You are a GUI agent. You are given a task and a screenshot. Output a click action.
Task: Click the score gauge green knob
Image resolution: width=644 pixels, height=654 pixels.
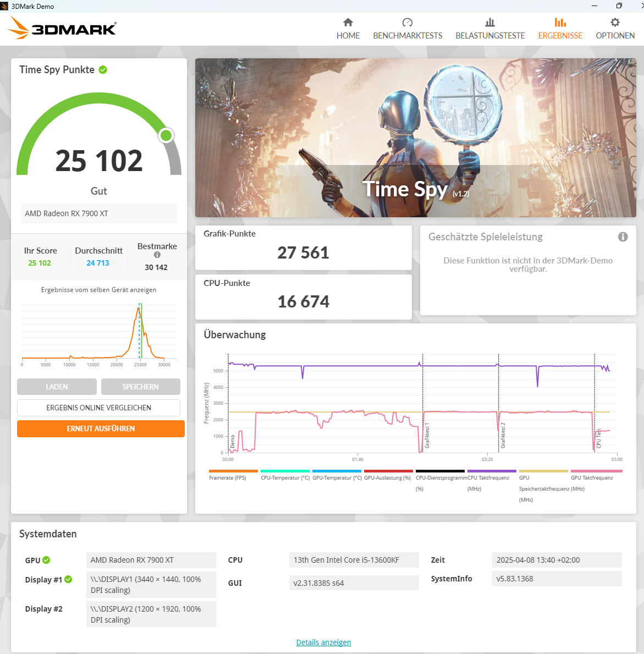[166, 135]
